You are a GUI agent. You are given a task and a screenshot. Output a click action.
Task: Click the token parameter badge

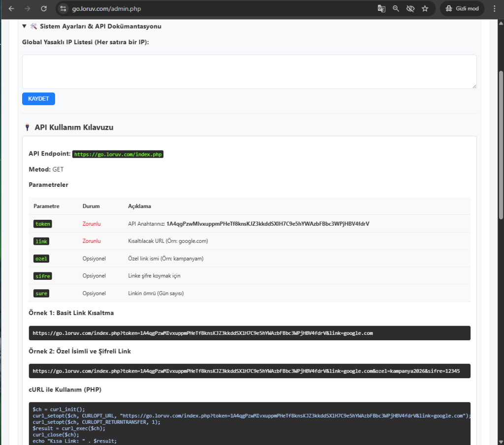click(x=43, y=224)
